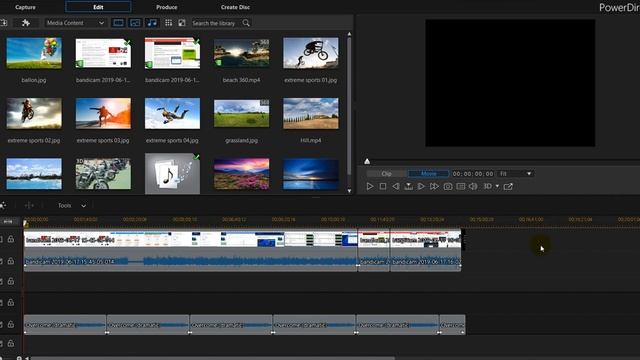Screen dimensions: 640x360
Task: Select the extreme sports 02.jpg thumbnail
Action: pyautogui.click(x=34, y=113)
